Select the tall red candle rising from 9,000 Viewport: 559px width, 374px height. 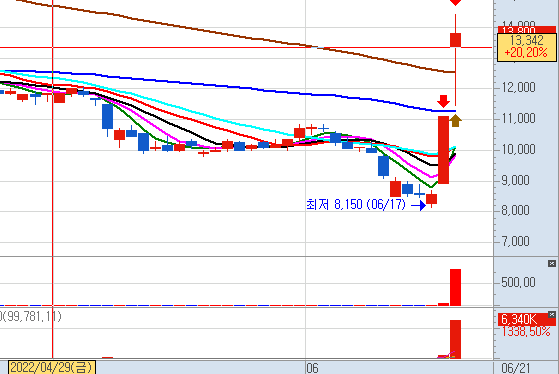443,150
